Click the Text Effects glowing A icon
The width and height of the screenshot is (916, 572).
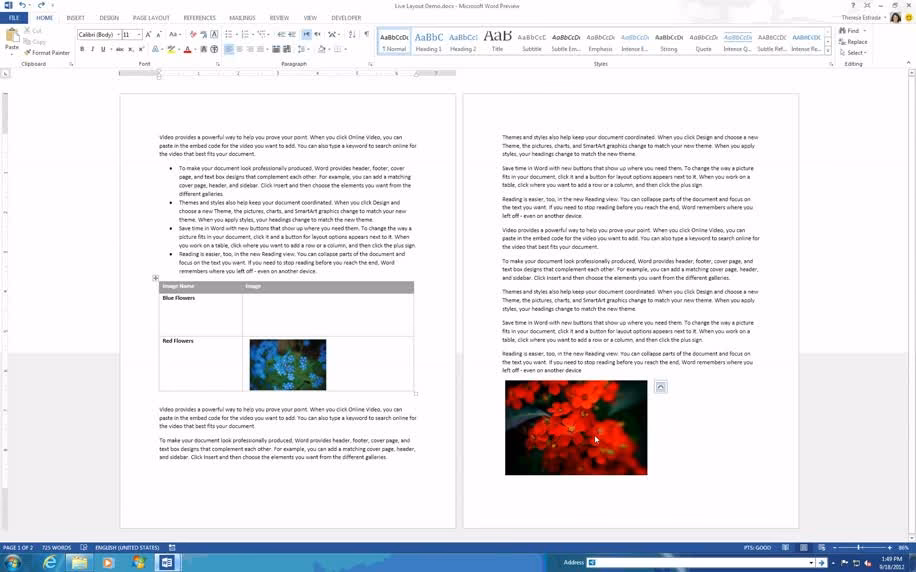(155, 49)
